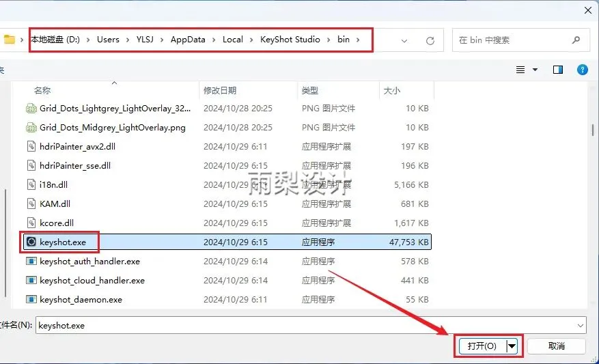
Task: Click the 2024/10/29 6:11 date of keyshot_daemon.exe
Action: pos(236,299)
